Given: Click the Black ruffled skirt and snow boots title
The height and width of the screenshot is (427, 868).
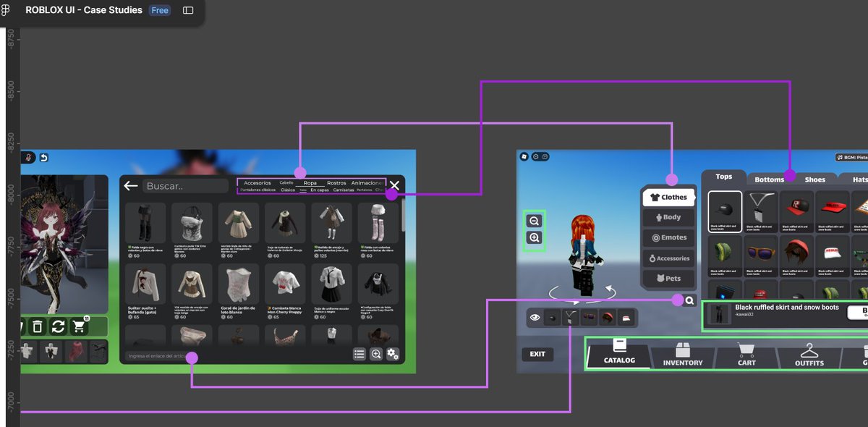Looking at the screenshot, I should 787,308.
